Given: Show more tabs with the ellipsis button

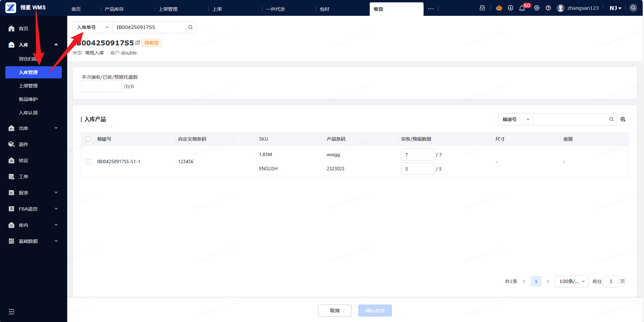Looking at the screenshot, I should tap(431, 9).
